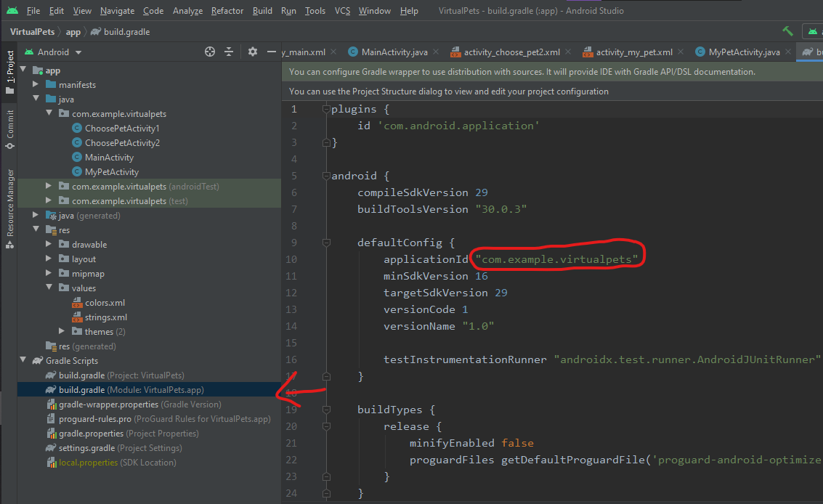Hide the Project panel using minus icon
Viewport: 823px width, 504px height.
point(272,52)
